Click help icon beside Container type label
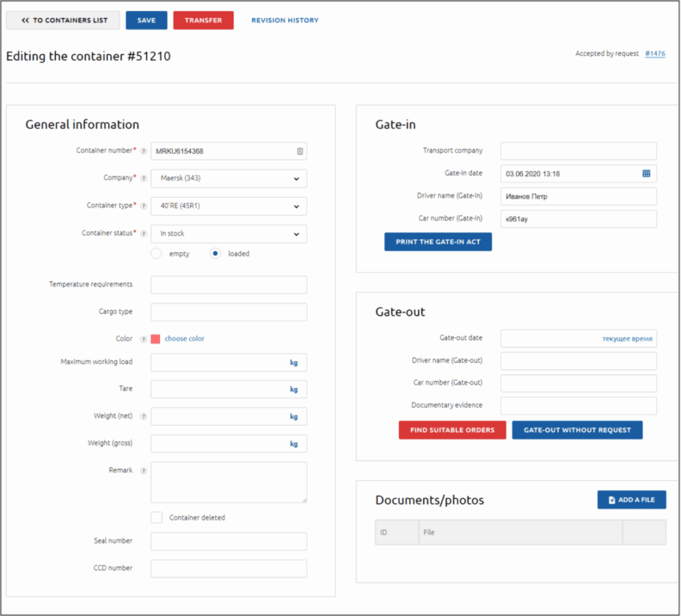681x616 pixels. pos(143,206)
